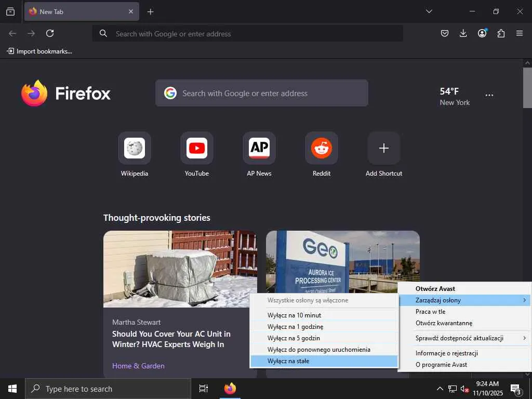
Task: Open the Reddit shortcut
Action: 322,155
